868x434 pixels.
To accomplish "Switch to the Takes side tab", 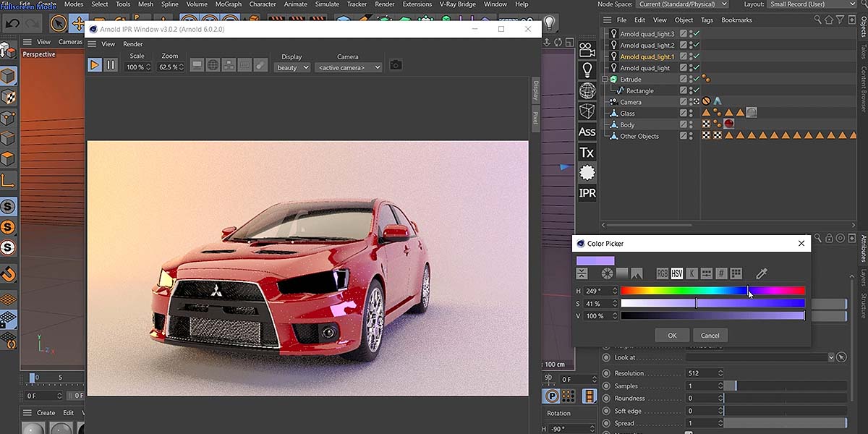I will [x=863, y=51].
